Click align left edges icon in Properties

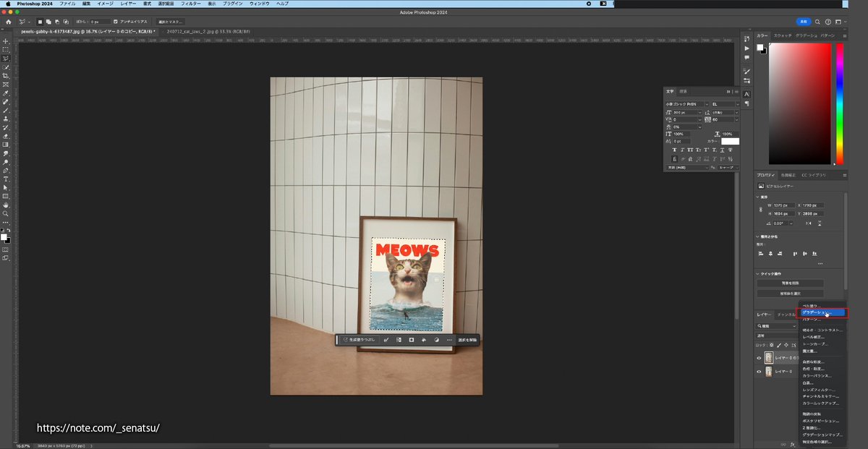762,254
